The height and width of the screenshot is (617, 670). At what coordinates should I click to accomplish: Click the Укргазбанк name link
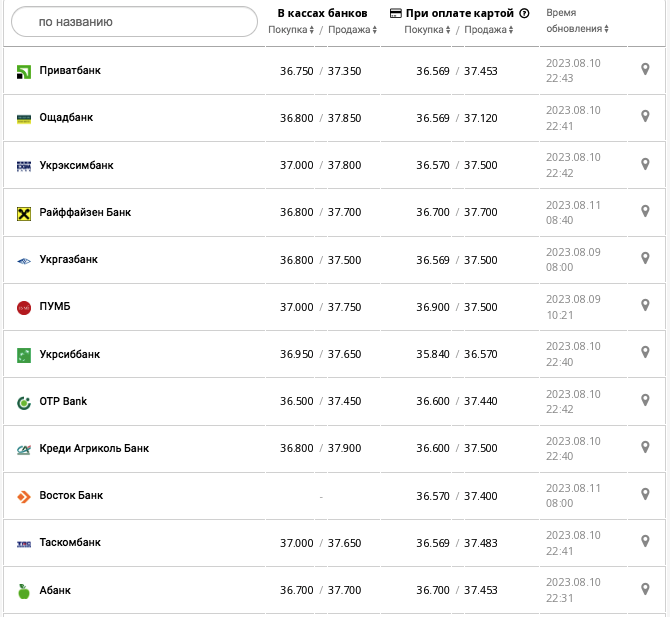[x=68, y=259]
